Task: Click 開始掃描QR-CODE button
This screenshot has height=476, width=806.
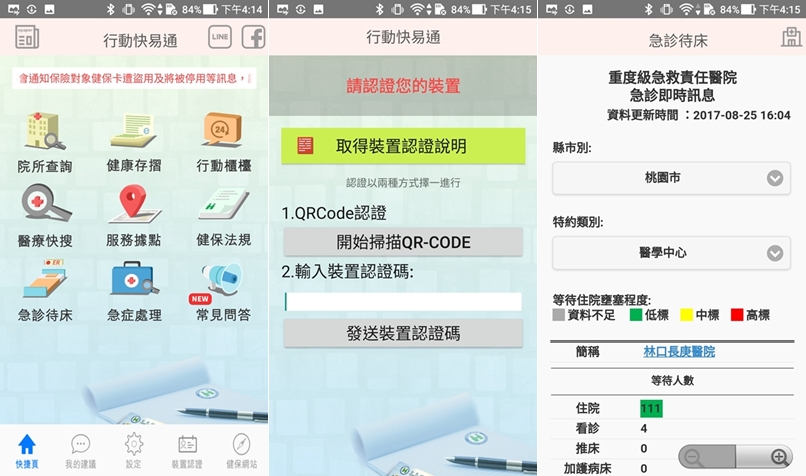Action: click(x=403, y=242)
